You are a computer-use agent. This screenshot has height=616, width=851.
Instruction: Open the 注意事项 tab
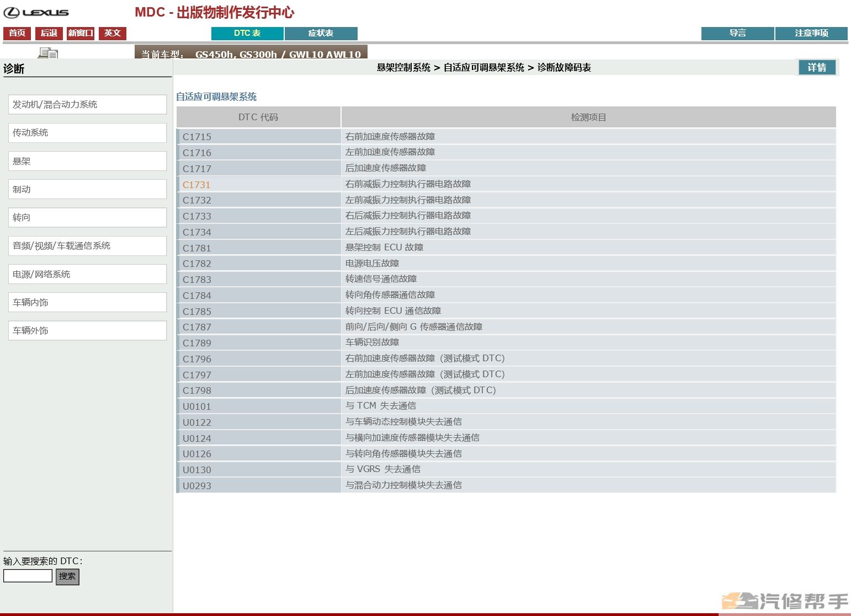pyautogui.click(x=811, y=33)
